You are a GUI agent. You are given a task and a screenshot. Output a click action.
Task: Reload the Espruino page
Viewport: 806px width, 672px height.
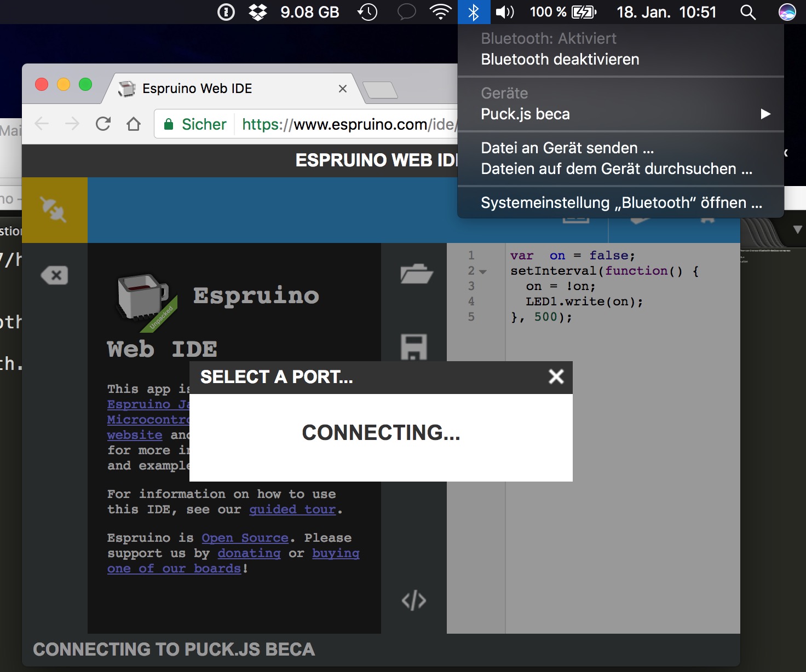(103, 124)
